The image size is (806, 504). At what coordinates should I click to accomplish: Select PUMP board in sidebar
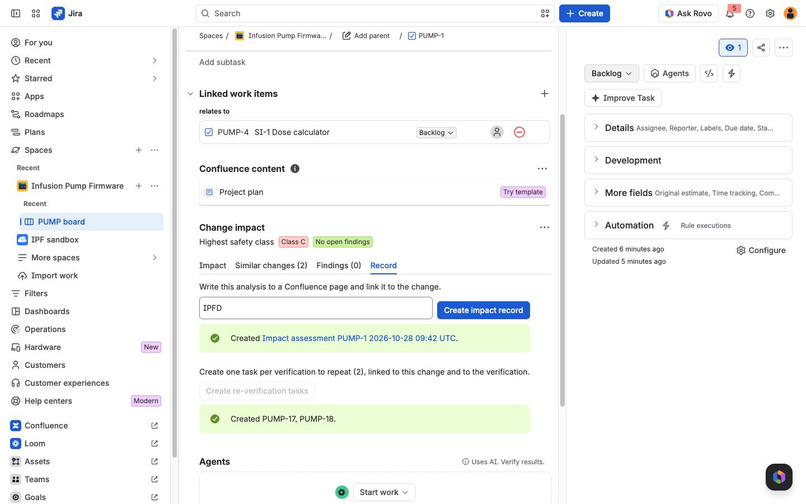(x=91, y=222)
